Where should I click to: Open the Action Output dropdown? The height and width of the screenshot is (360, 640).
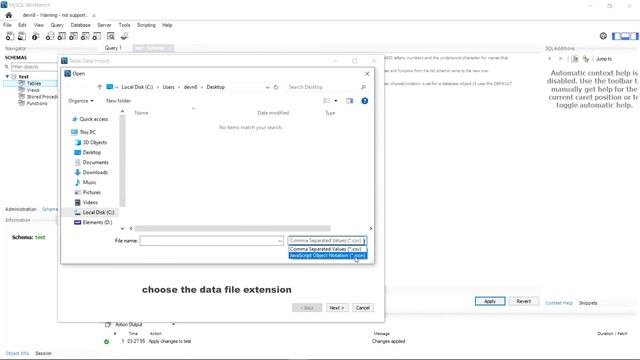(173, 324)
